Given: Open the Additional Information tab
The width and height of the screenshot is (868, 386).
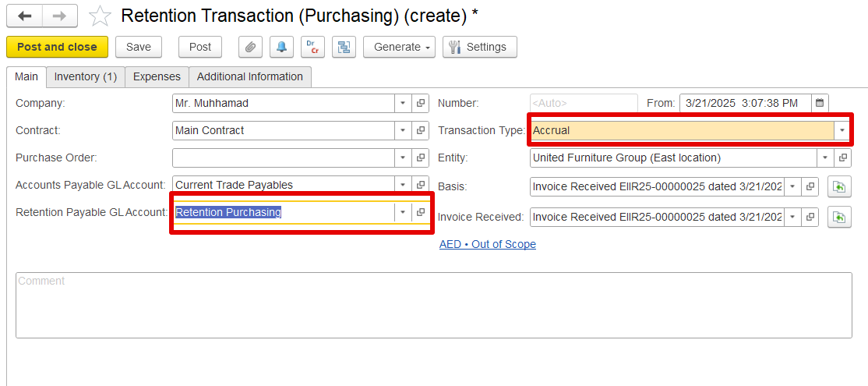Looking at the screenshot, I should (249, 77).
